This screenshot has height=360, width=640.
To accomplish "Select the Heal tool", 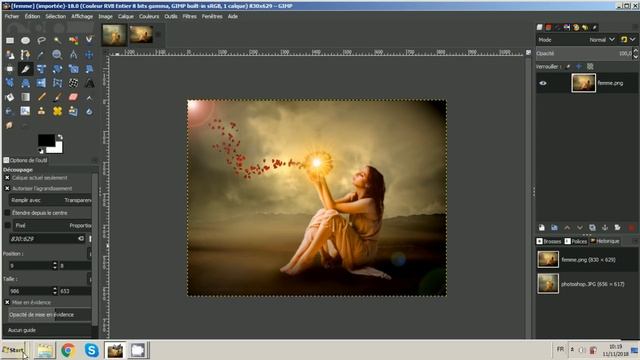I will click(x=57, y=111).
